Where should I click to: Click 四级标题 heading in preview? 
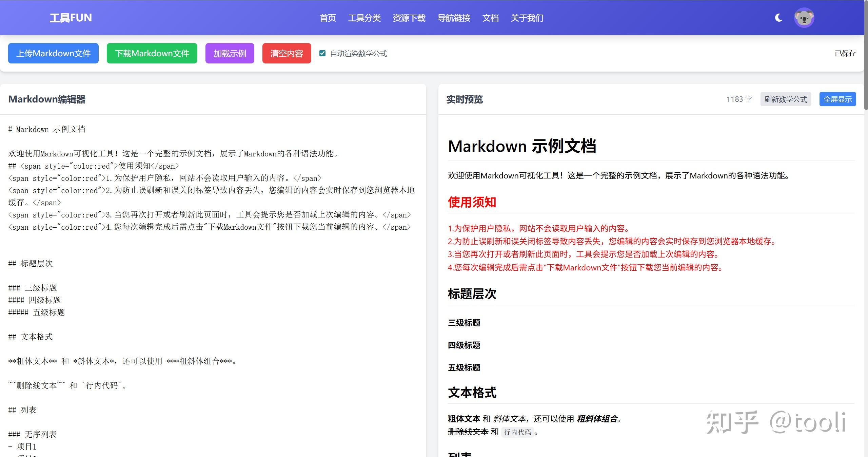tap(464, 345)
